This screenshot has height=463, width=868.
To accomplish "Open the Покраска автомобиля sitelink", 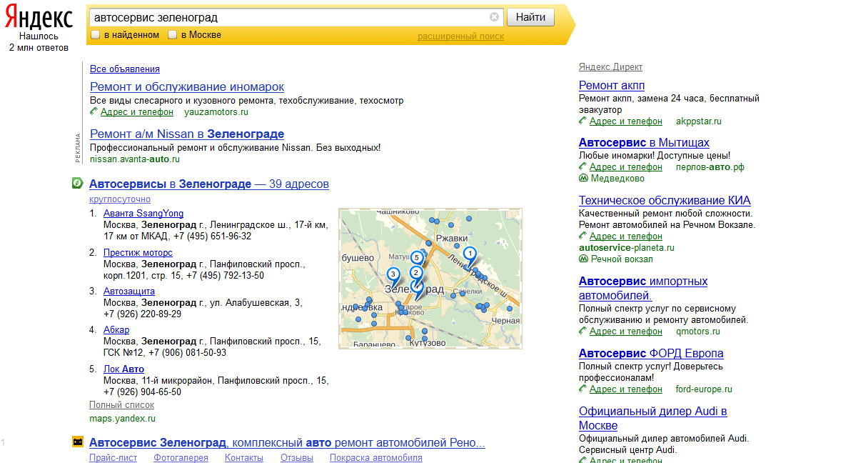I will click(x=376, y=458).
